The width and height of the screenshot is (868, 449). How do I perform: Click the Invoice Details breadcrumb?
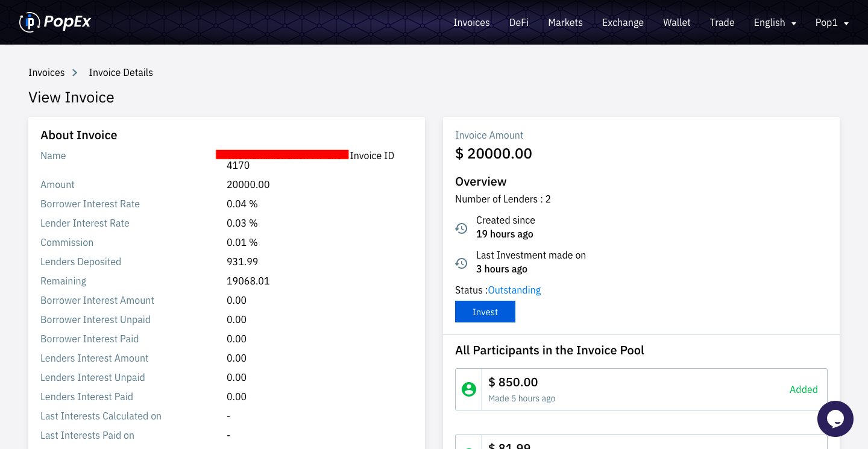click(121, 72)
